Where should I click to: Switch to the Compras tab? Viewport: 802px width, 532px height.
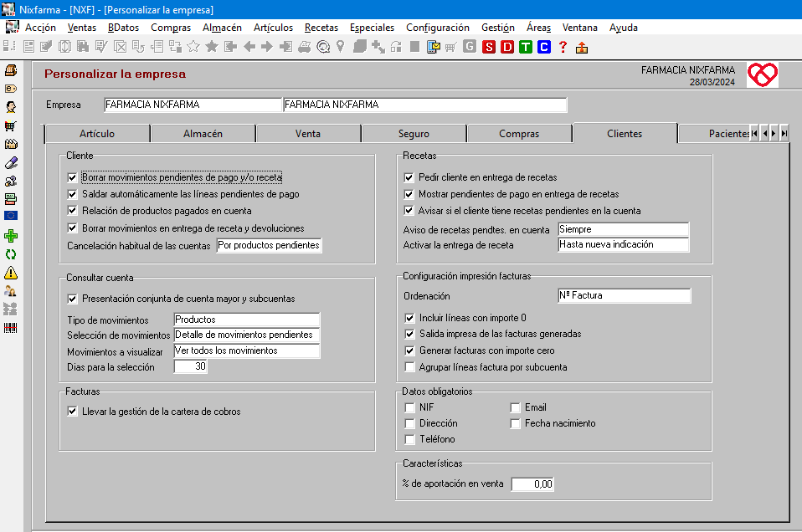coord(519,134)
